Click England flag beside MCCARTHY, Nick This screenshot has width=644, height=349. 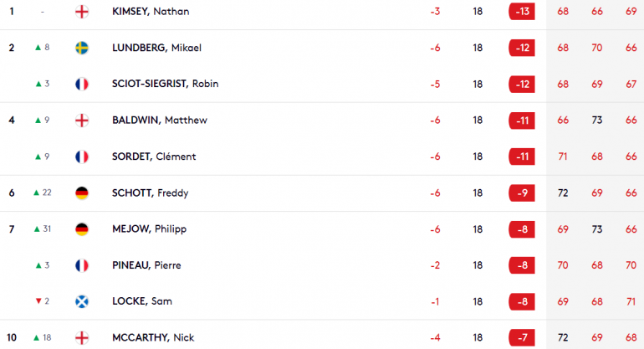82,337
